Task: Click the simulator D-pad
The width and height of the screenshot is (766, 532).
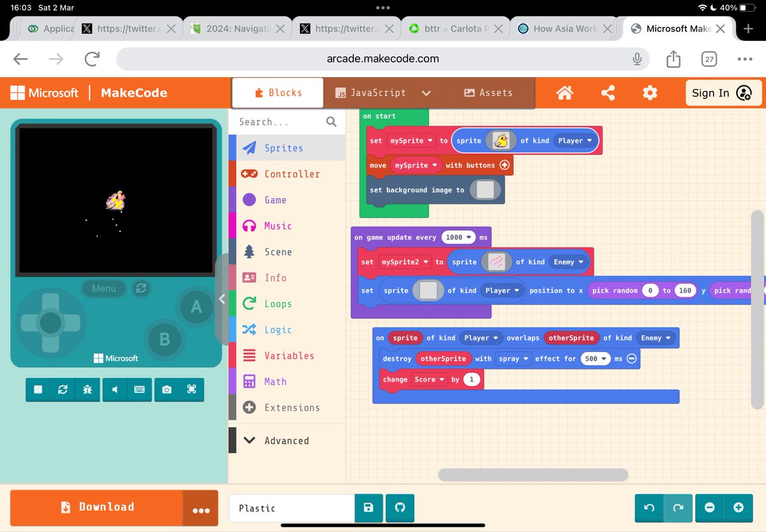Action: tap(50, 323)
